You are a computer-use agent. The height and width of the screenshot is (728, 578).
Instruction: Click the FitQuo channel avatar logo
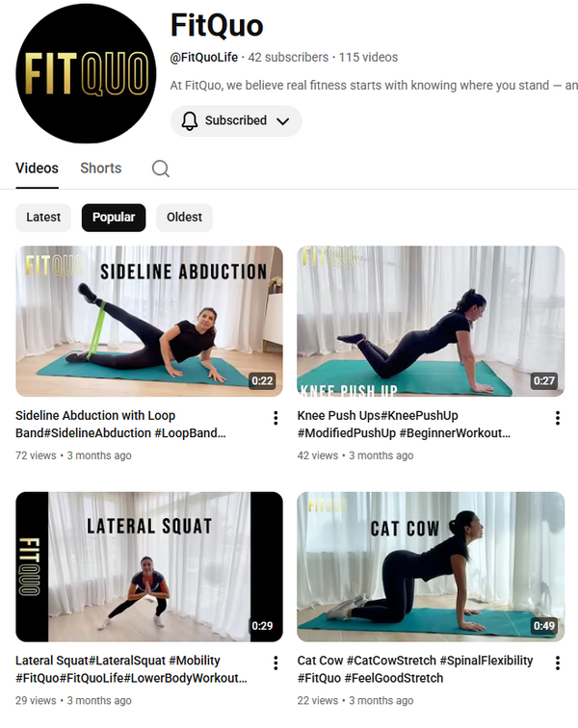[x=86, y=73]
